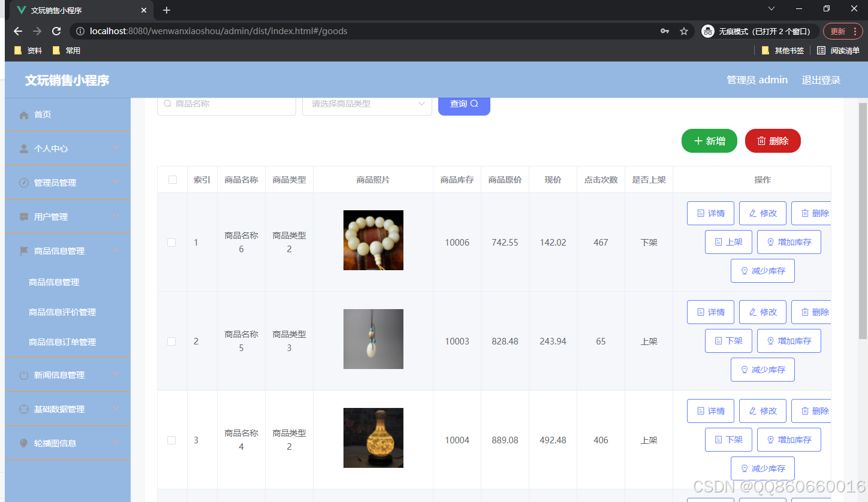The width and height of the screenshot is (868, 502).
Task: Open the 请选择商品类型 dropdown
Action: [x=367, y=104]
